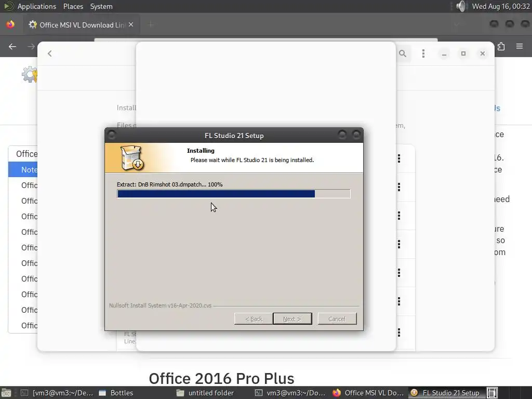Image resolution: width=532 pixels, height=399 pixels.
Task: Select the highlighted Note sidebar item on webpage
Action: (23, 170)
